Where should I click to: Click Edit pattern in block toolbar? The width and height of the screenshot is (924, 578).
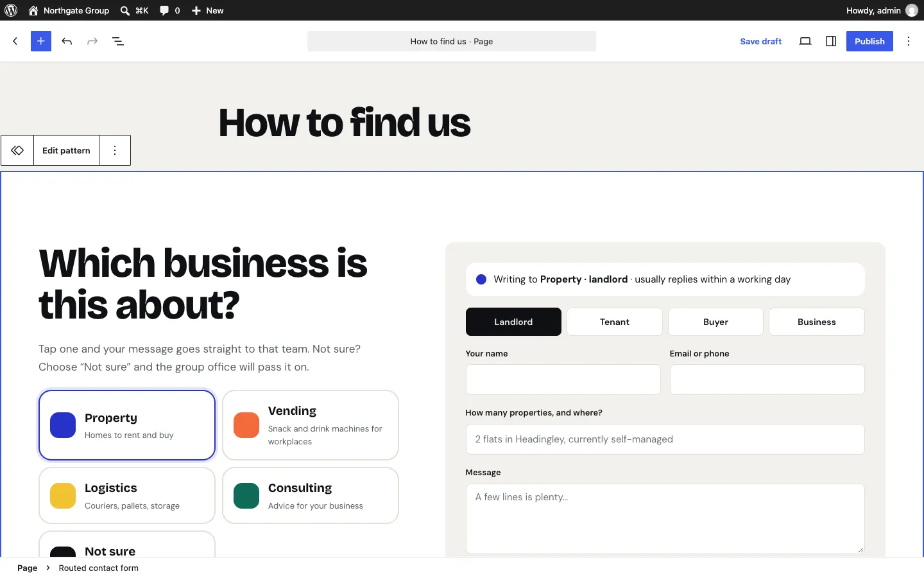(x=66, y=150)
